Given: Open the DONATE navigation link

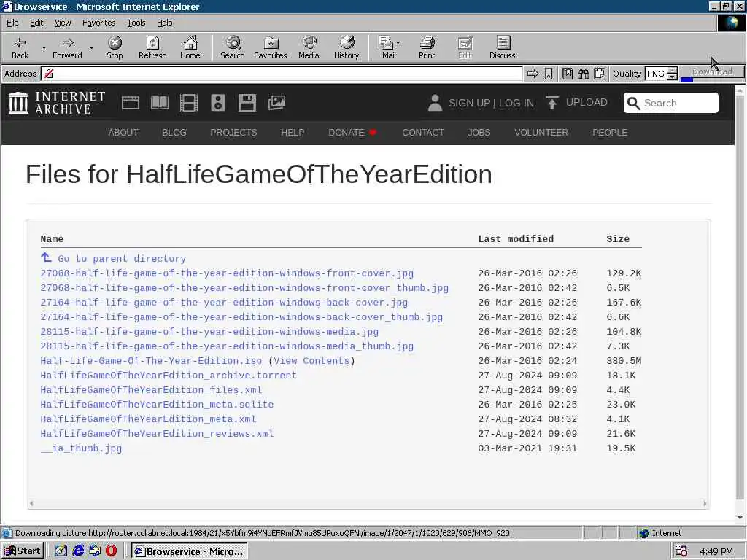Looking at the screenshot, I should coord(352,133).
